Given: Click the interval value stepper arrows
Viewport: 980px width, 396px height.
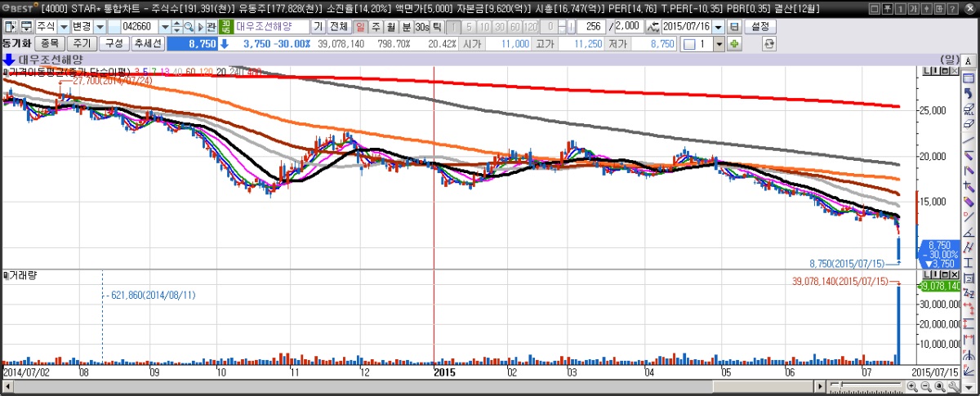Looking at the screenshot, I should point(562,26).
